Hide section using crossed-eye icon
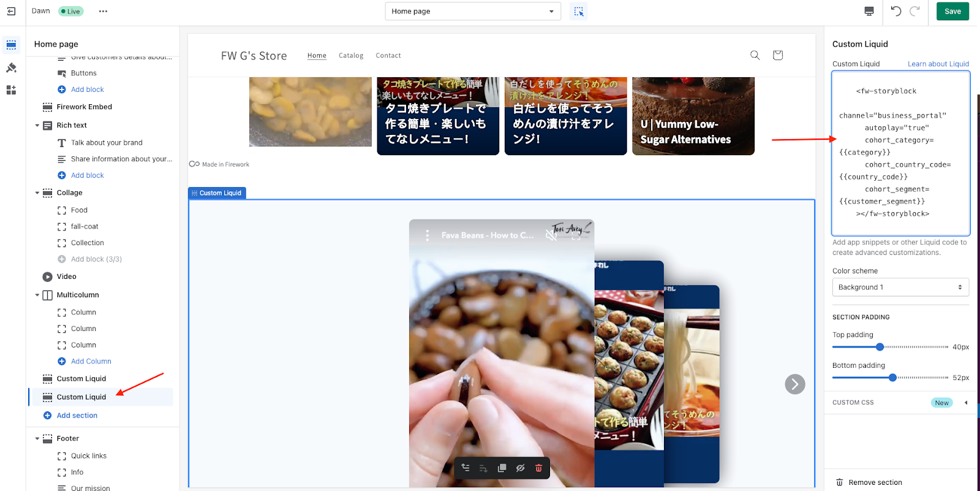 tap(521, 468)
